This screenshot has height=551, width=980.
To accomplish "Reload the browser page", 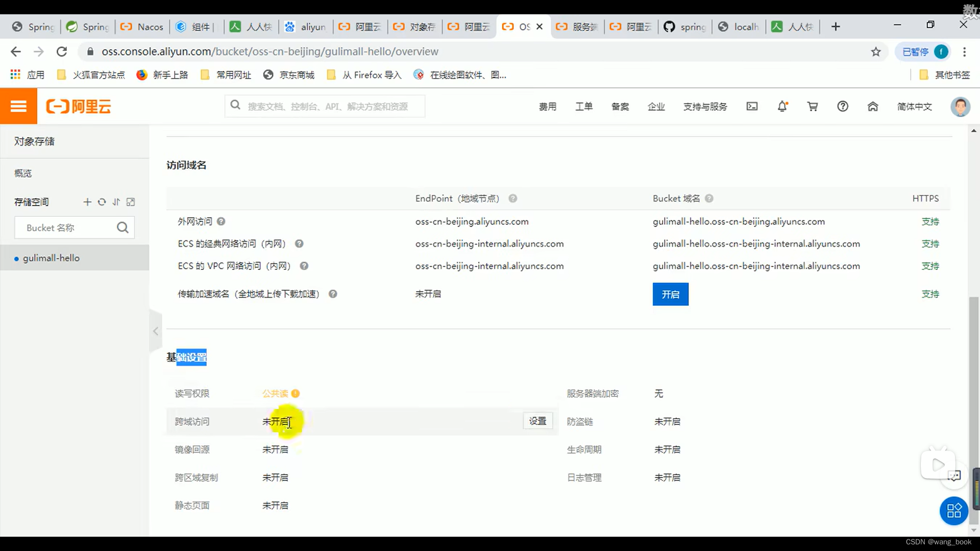I will coord(62,52).
